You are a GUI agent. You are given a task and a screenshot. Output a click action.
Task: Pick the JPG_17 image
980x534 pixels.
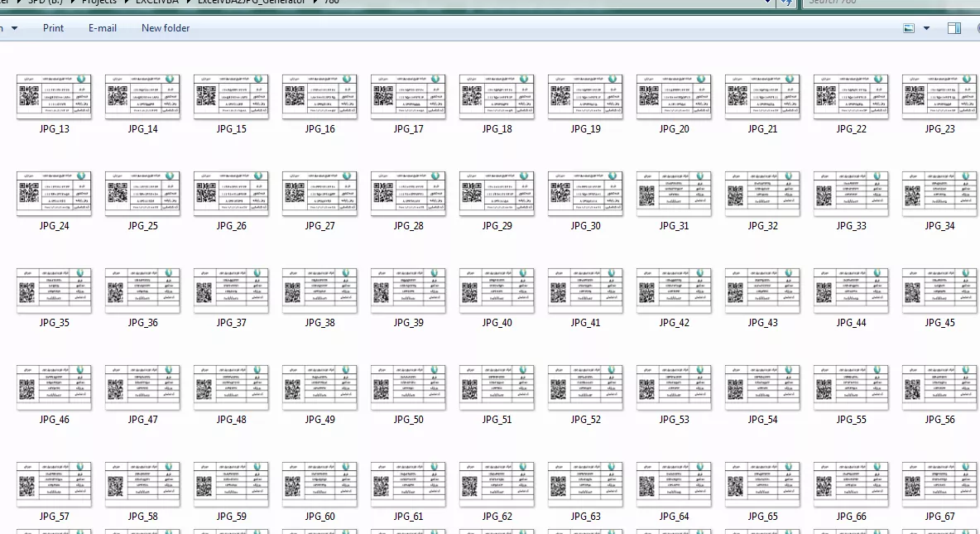point(408,96)
